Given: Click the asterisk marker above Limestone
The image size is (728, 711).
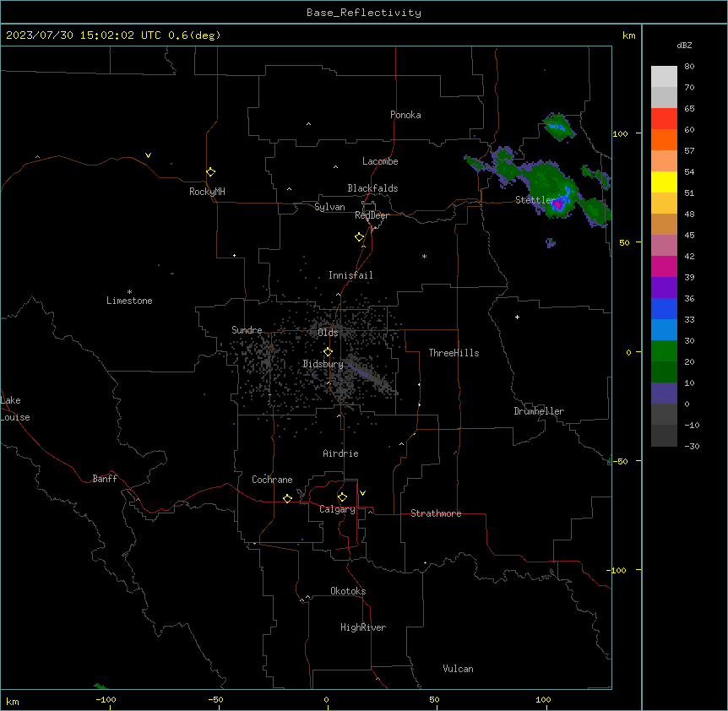Looking at the screenshot, I should pos(129,292).
